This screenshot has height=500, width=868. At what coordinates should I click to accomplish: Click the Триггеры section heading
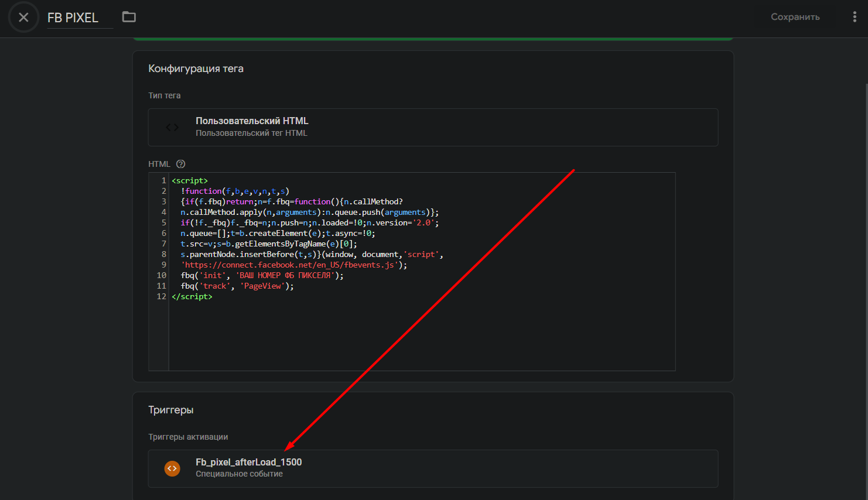170,410
